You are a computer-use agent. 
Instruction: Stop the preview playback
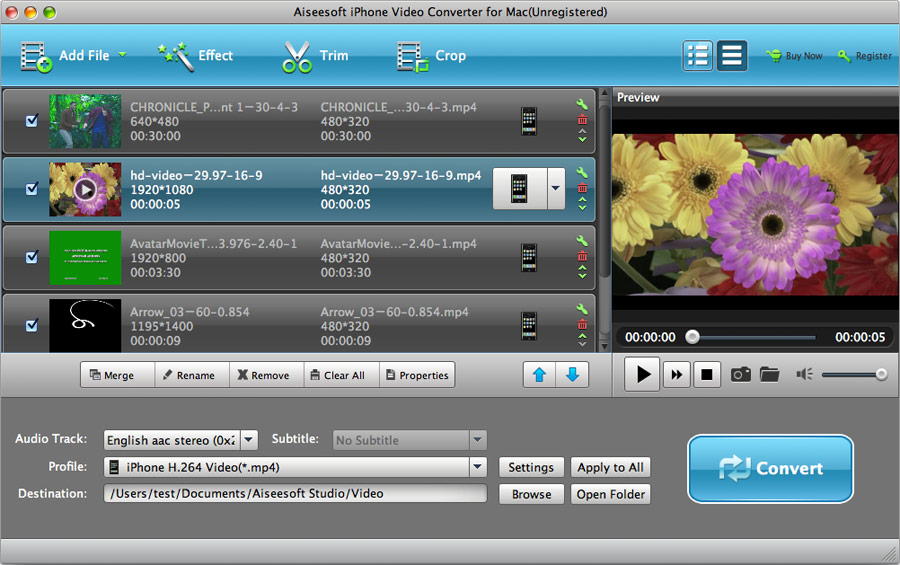click(x=707, y=375)
